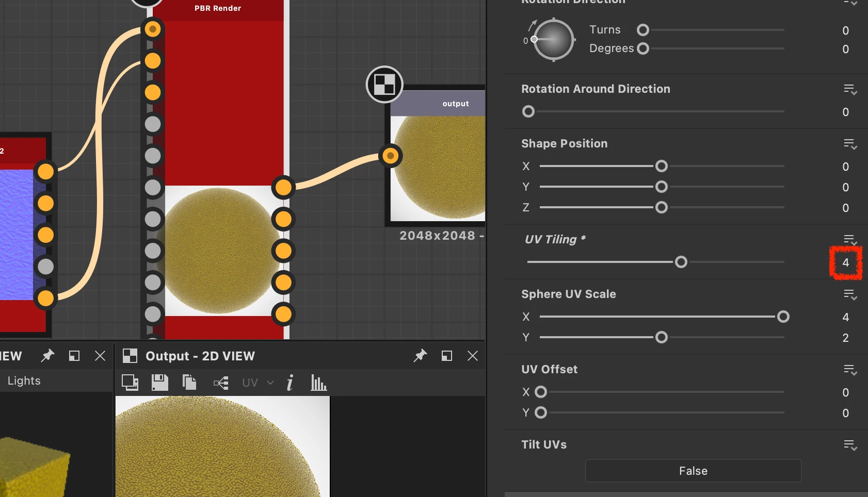Image resolution: width=868 pixels, height=497 pixels.
Task: Show image info with the italic i icon
Action: pos(290,383)
